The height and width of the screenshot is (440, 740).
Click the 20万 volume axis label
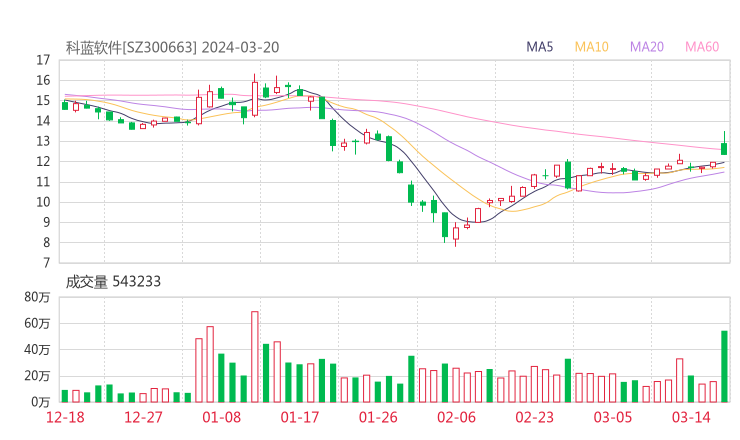(37, 376)
